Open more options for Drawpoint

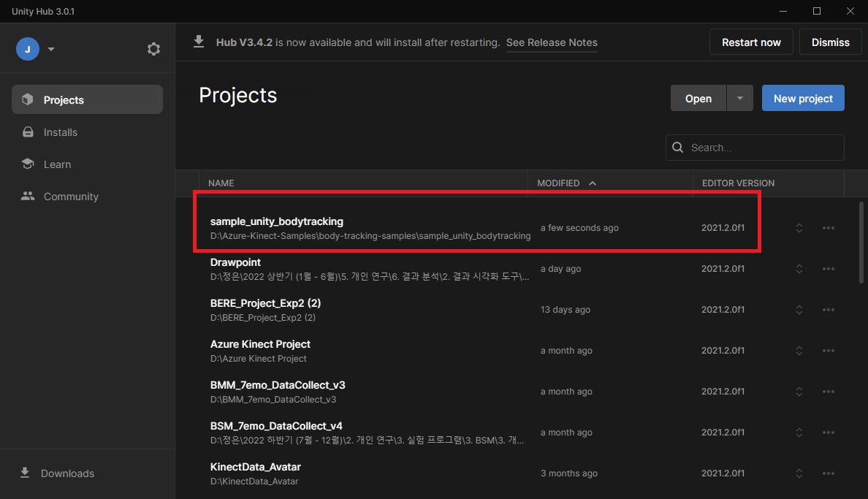pyautogui.click(x=828, y=269)
